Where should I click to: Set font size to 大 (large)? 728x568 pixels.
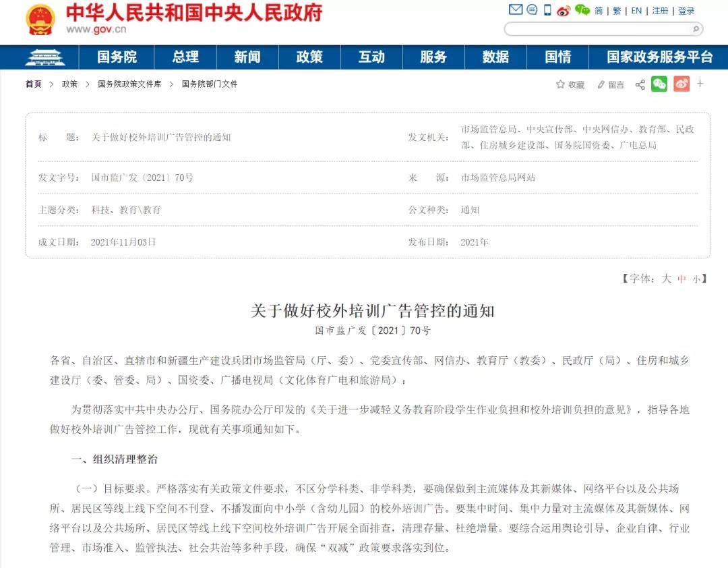point(666,279)
